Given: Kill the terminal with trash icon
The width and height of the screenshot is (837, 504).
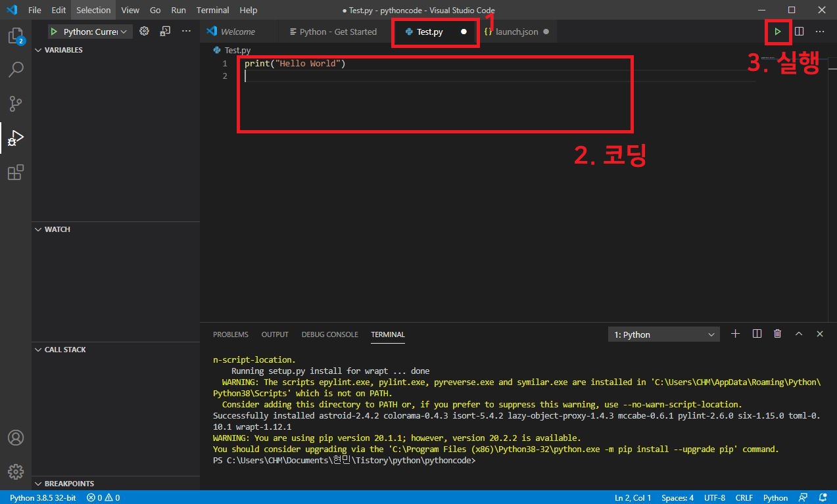Looking at the screenshot, I should 778,334.
